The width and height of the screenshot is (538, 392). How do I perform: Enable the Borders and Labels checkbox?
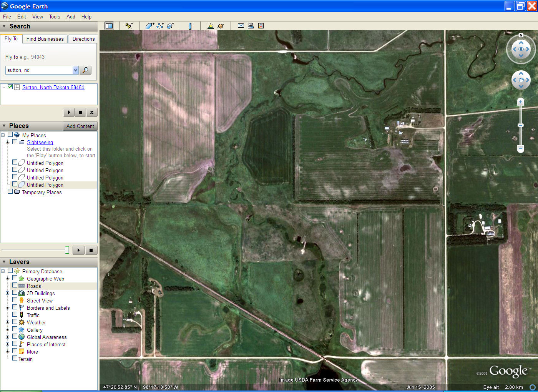pos(15,307)
